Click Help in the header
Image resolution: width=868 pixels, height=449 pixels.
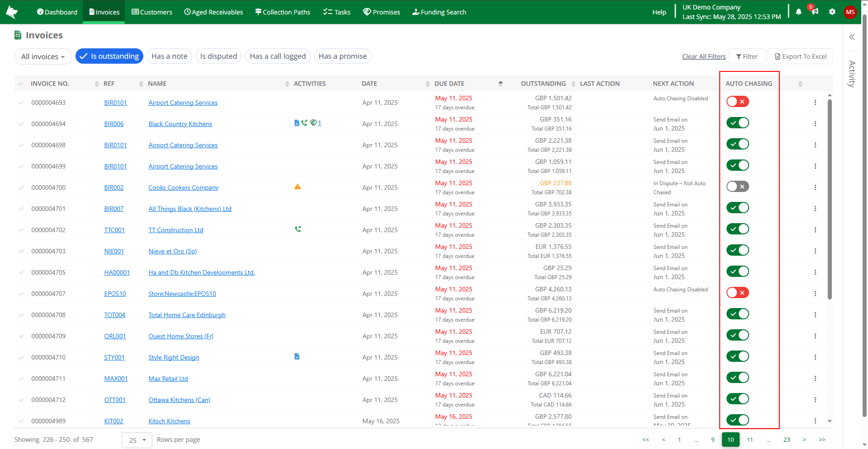(659, 12)
